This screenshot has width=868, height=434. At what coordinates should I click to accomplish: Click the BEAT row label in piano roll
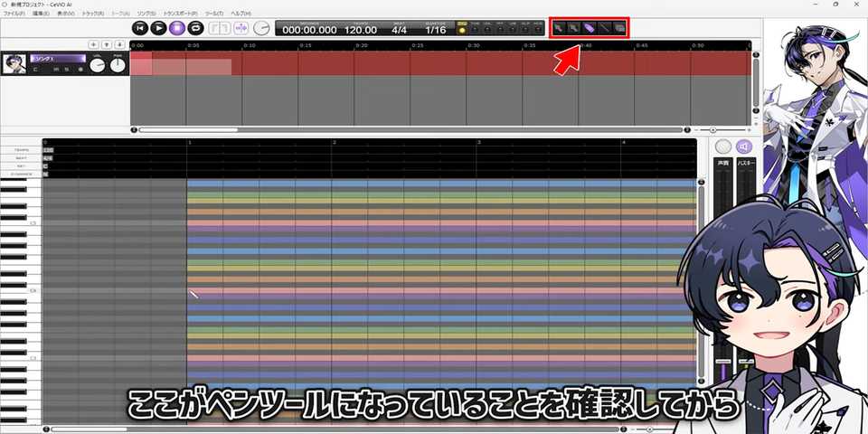(21, 157)
